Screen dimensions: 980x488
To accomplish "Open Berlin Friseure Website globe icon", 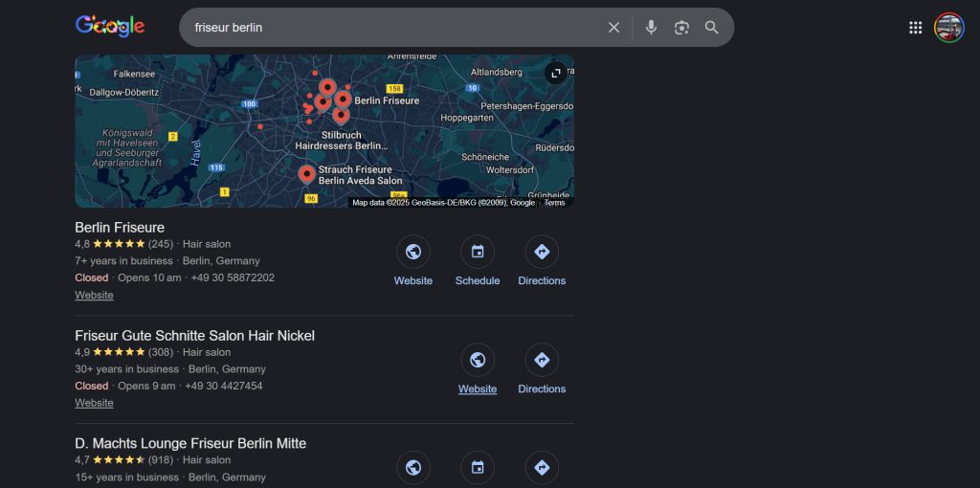I will tap(413, 253).
